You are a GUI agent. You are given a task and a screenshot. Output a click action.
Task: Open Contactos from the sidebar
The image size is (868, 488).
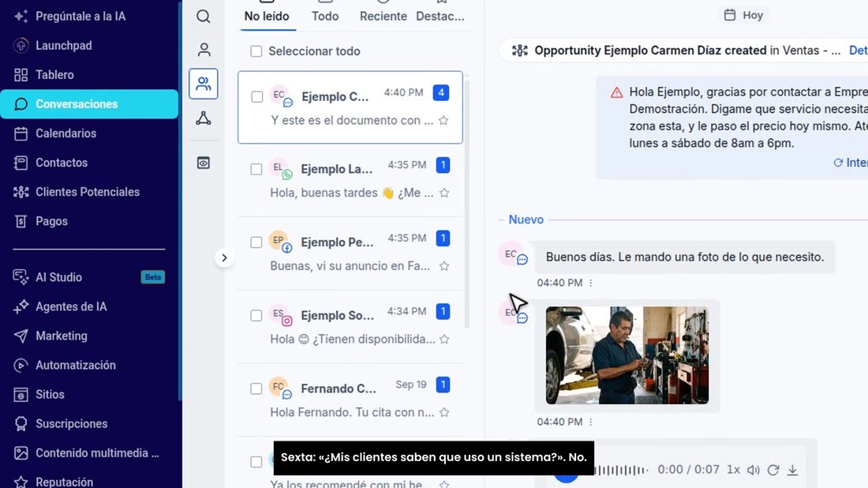62,163
